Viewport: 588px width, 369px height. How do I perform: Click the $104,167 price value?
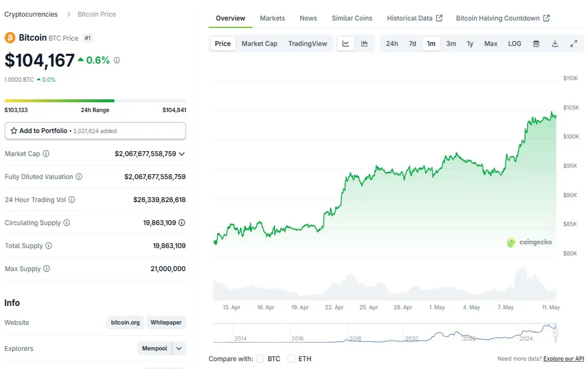click(x=40, y=60)
